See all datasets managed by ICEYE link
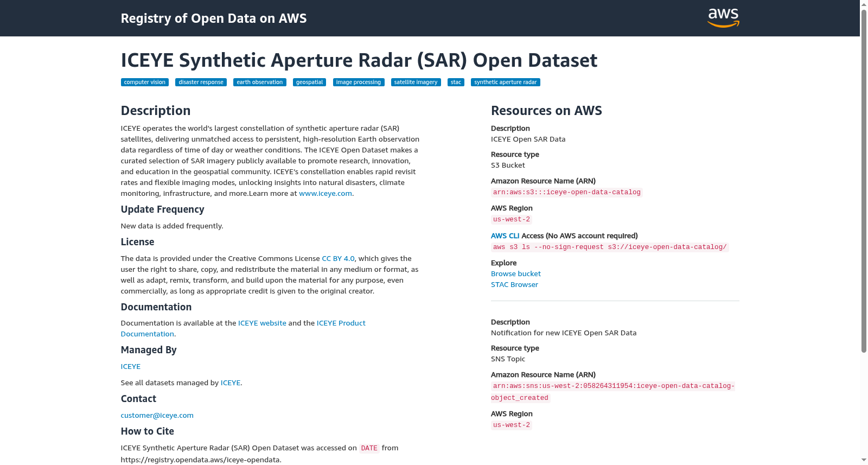Screen dimensions: 868x465 click(x=231, y=383)
